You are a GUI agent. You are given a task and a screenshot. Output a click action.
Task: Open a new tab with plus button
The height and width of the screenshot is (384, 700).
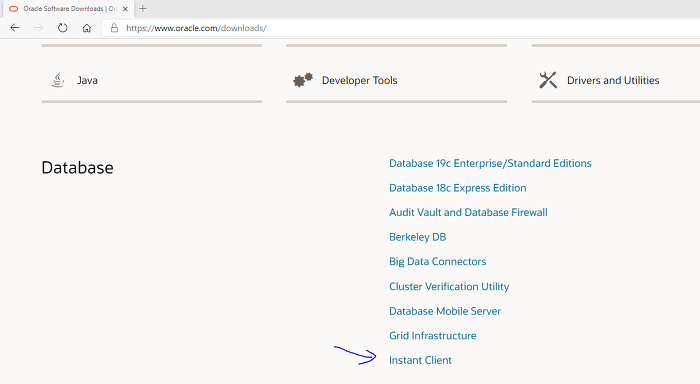point(142,8)
